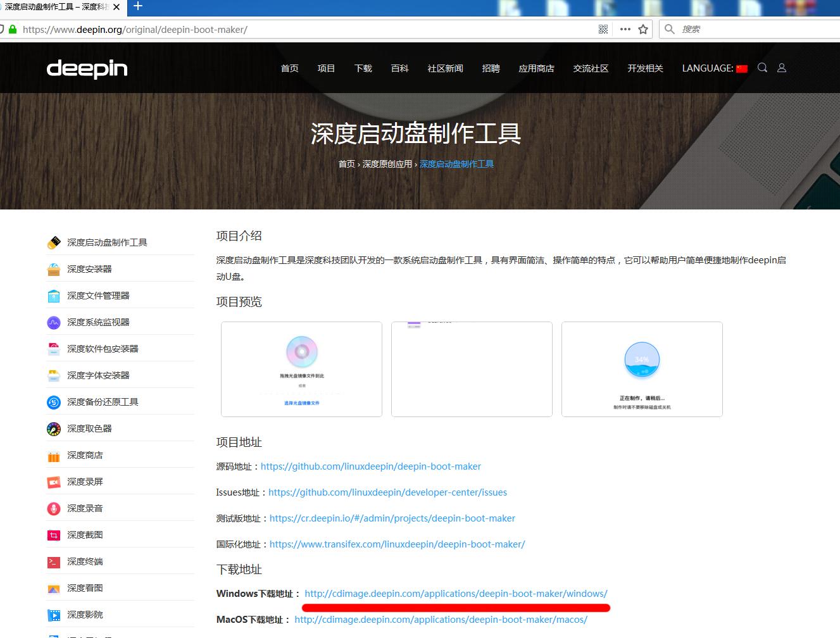Open 深度终端 terminal icon in sidebar
This screenshot has height=638, width=840.
(53, 561)
